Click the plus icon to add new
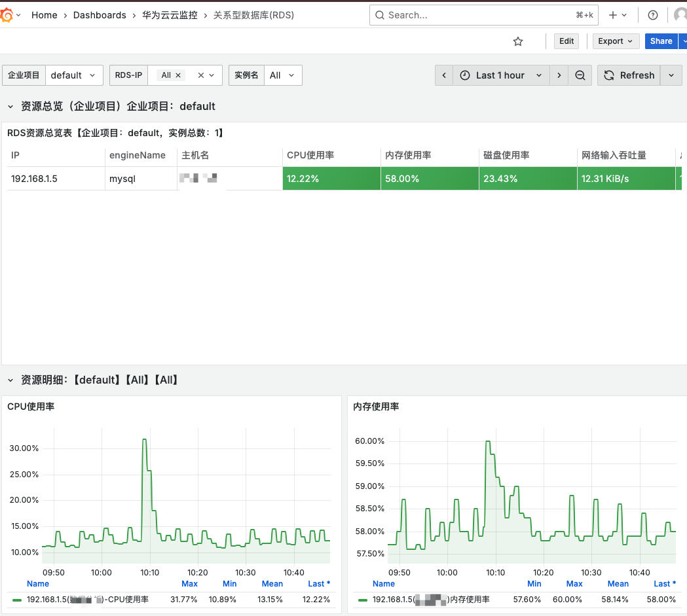 613,15
